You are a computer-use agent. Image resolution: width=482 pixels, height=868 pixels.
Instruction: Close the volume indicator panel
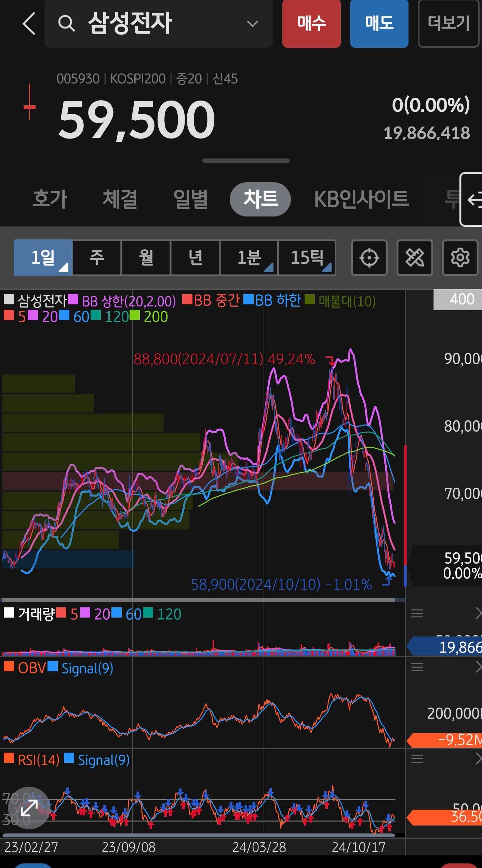[478, 613]
